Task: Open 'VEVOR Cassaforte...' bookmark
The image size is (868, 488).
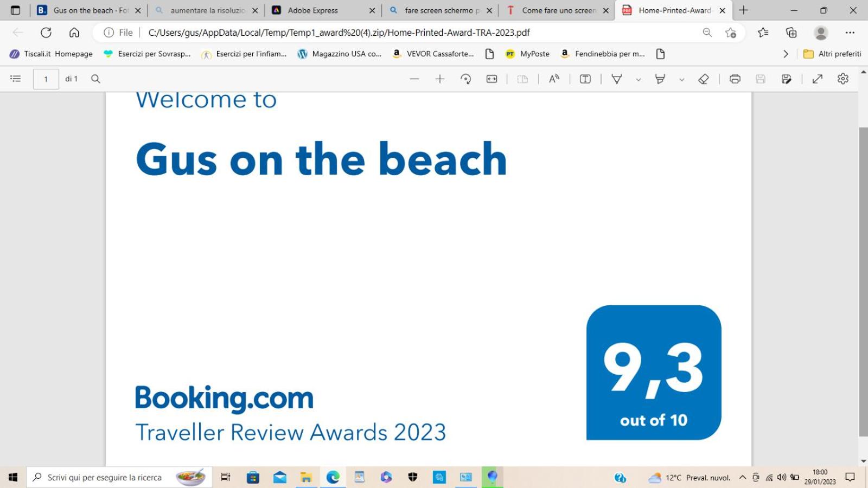Action: [433, 54]
